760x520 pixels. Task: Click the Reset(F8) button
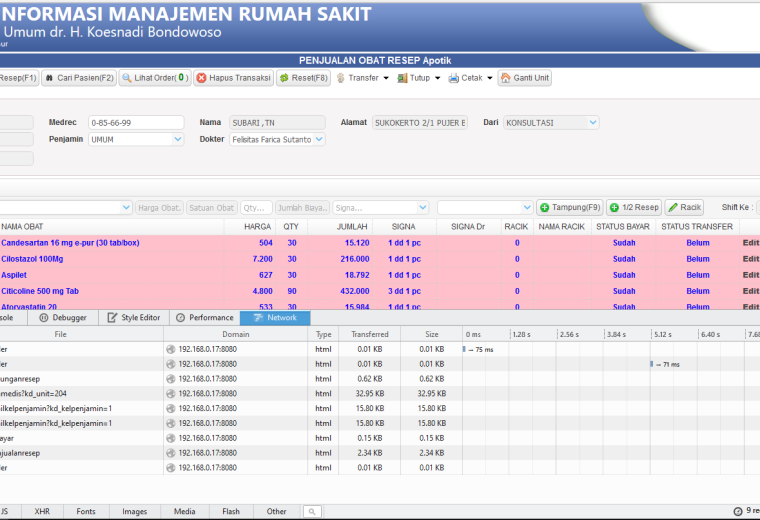(303, 78)
